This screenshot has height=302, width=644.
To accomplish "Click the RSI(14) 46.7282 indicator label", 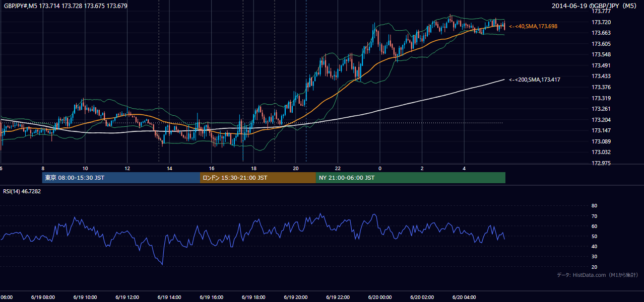I will coord(22,191).
